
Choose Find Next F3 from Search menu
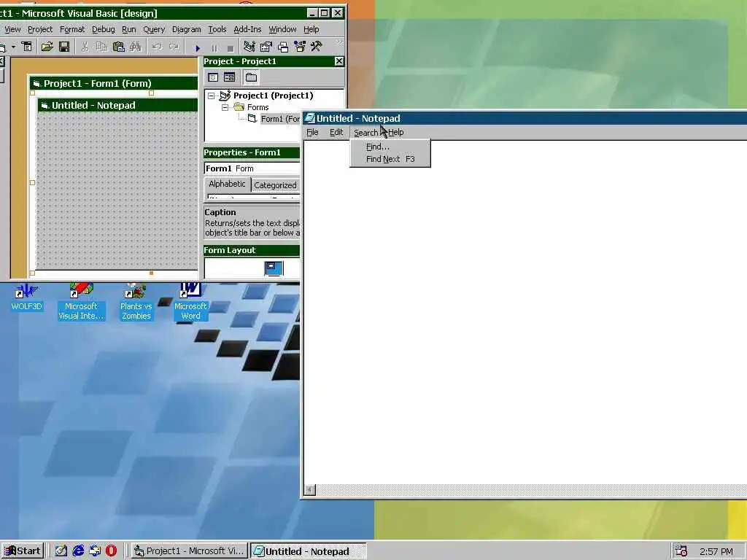390,159
